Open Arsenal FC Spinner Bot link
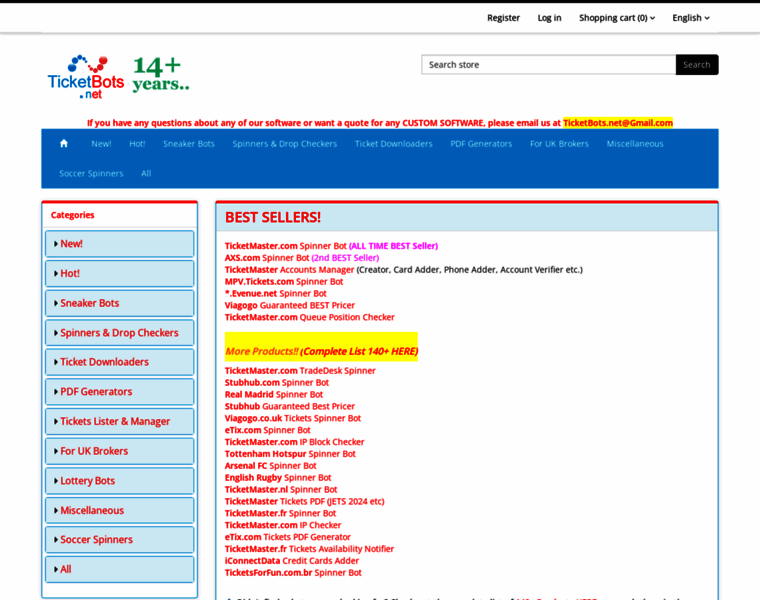Viewport: 760px width, 600px height. pos(270,466)
